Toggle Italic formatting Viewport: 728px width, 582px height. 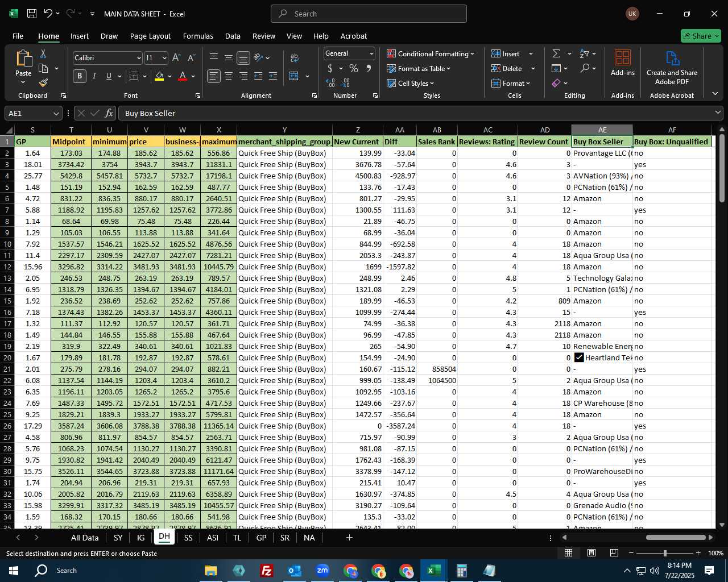click(94, 76)
